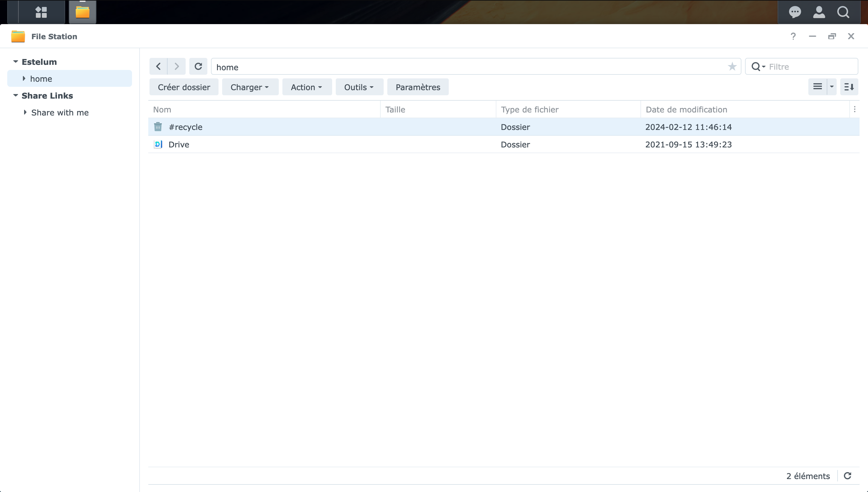Click the help question mark icon
The width and height of the screenshot is (868, 492).
(x=793, y=36)
